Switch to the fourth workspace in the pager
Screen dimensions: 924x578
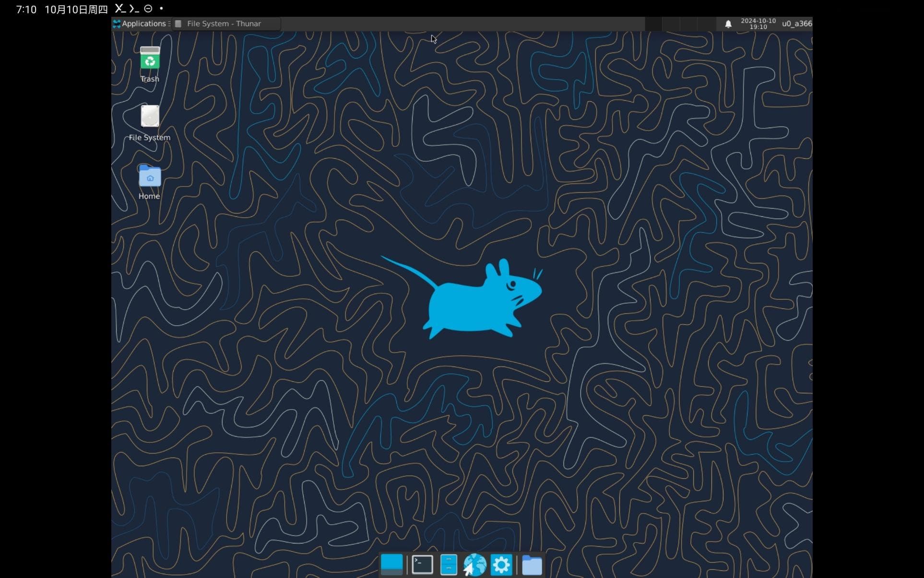click(706, 24)
